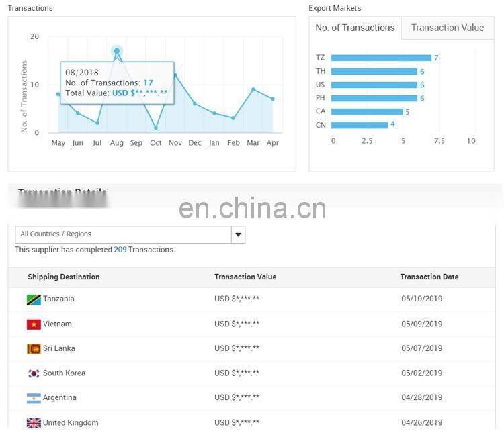The height and width of the screenshot is (435, 504).
Task: Click the August 2018 highlighted data point
Action: (x=117, y=51)
